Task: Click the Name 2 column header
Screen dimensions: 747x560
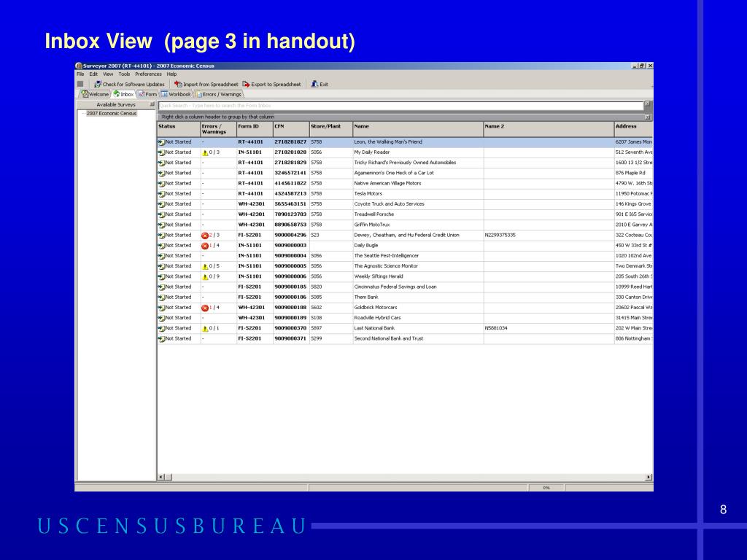Action: tap(549, 129)
